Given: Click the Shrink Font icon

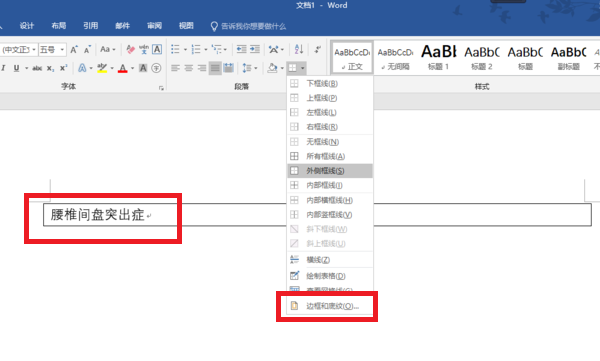Looking at the screenshot, I should coord(87,49).
